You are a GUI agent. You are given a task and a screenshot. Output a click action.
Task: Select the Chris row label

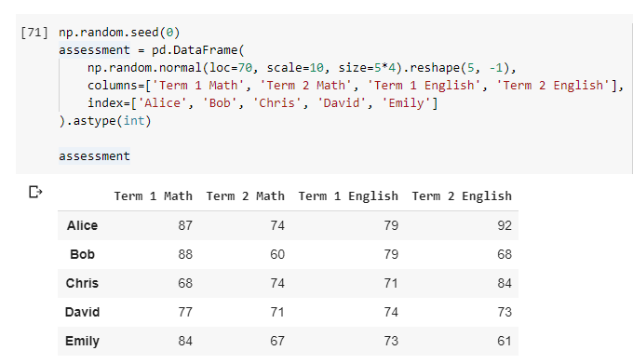pyautogui.click(x=82, y=283)
